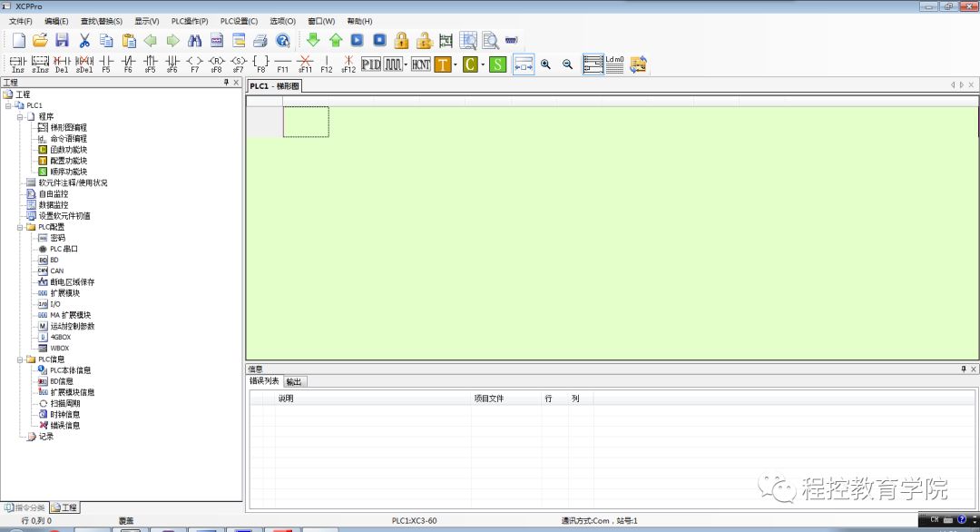Switch to 指令分类 bottom tab
980x532 pixels.
point(25,507)
